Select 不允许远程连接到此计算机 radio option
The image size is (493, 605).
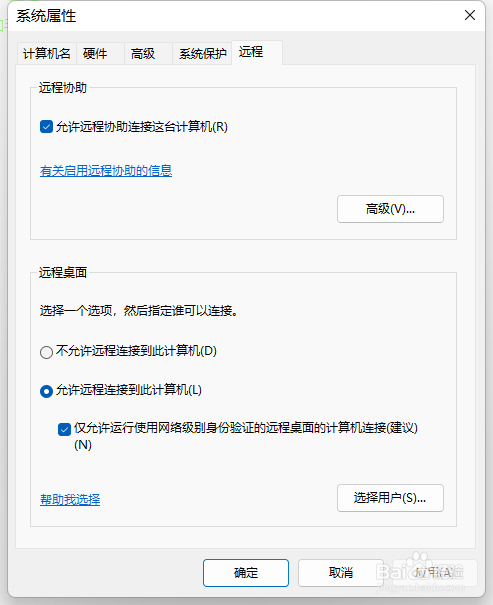(46, 352)
